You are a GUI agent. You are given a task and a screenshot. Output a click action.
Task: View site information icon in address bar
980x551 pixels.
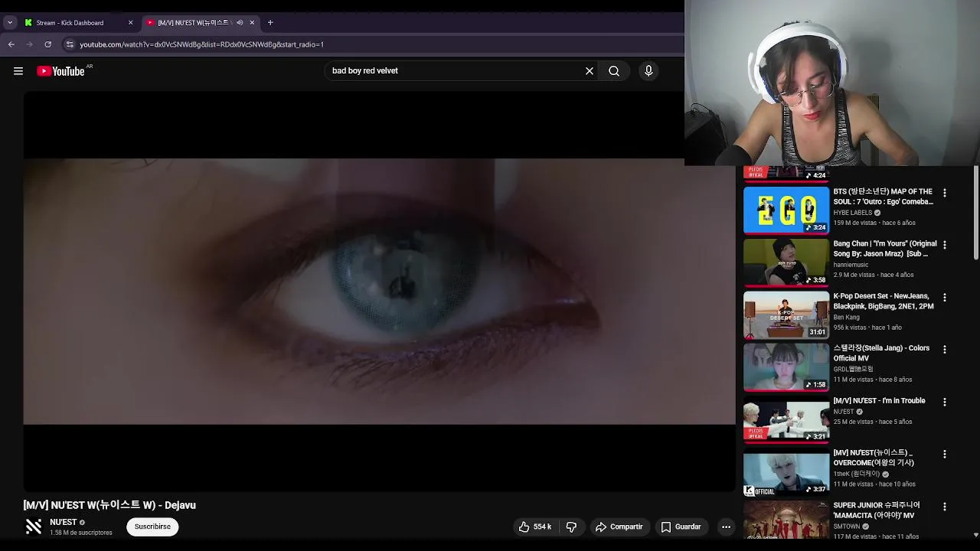pos(70,44)
